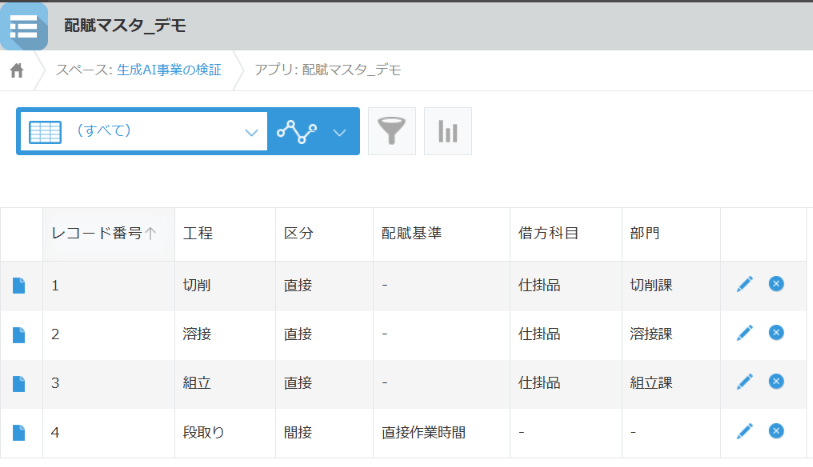Image resolution: width=813 pixels, height=467 pixels.
Task: Sort by レコード番号 column header
Action: (x=104, y=233)
